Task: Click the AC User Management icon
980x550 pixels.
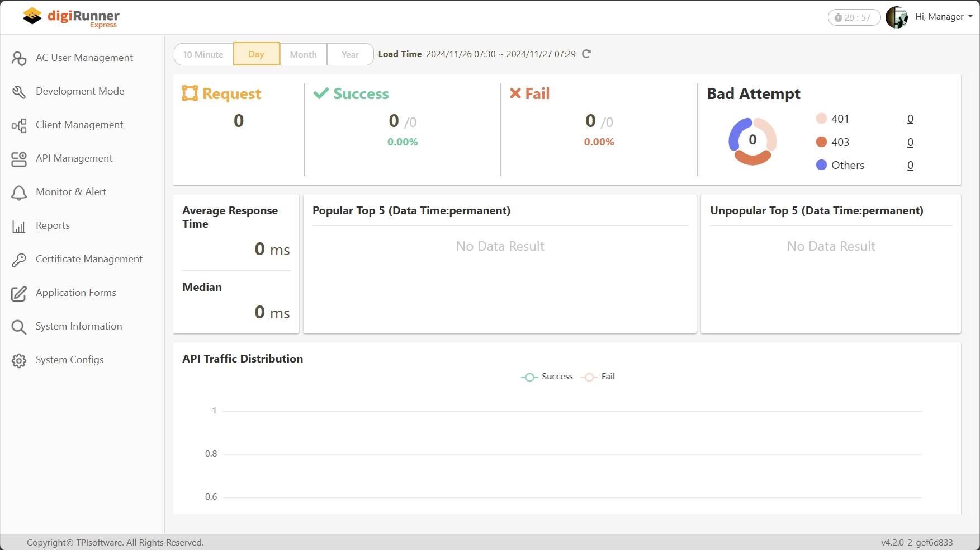Action: tap(19, 58)
